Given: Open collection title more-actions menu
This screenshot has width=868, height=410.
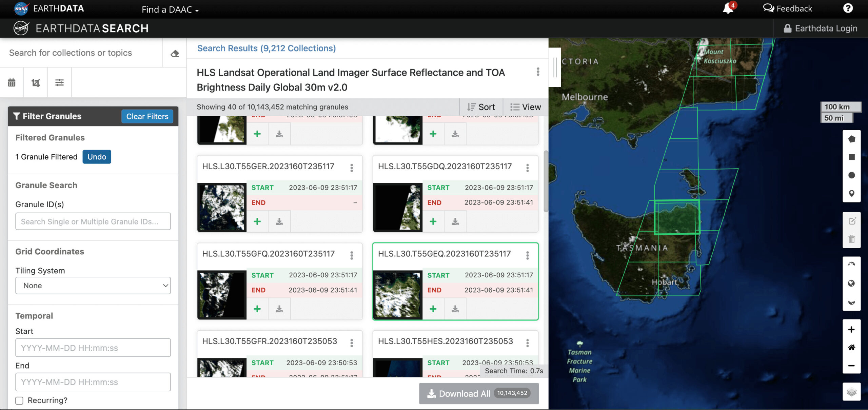Looking at the screenshot, I should pos(538,72).
